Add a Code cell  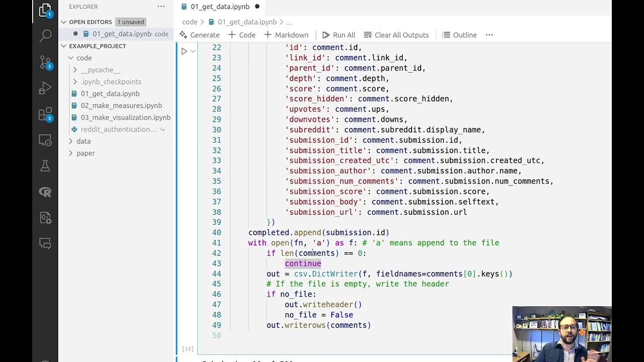(x=242, y=35)
